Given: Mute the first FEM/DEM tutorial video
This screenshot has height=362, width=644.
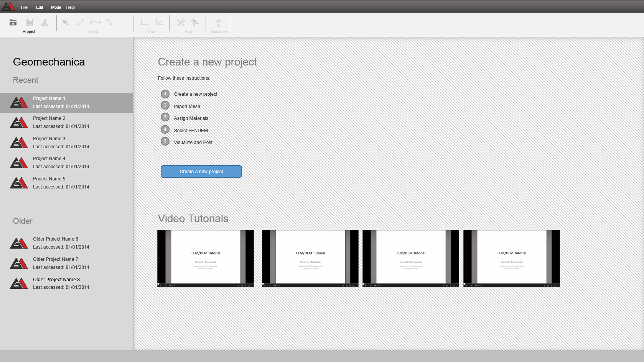Looking at the screenshot, I should [165, 285].
